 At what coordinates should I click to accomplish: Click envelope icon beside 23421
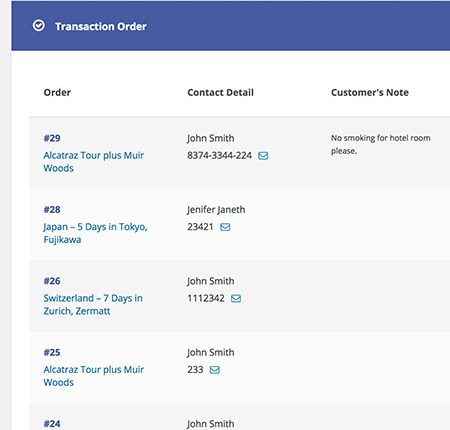225,227
